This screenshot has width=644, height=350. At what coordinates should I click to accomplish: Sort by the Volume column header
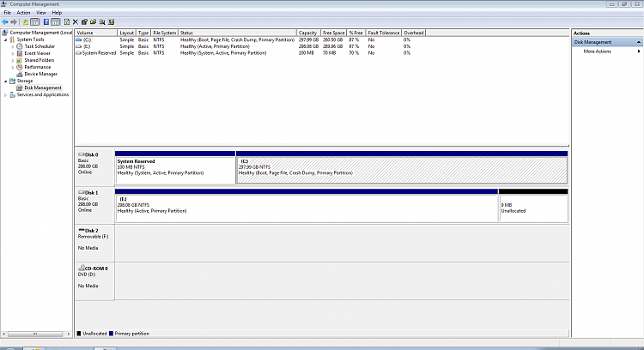(x=96, y=33)
